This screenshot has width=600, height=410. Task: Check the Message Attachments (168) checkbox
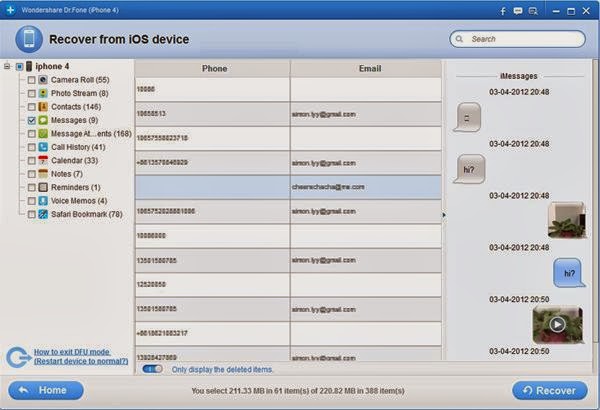click(31, 134)
